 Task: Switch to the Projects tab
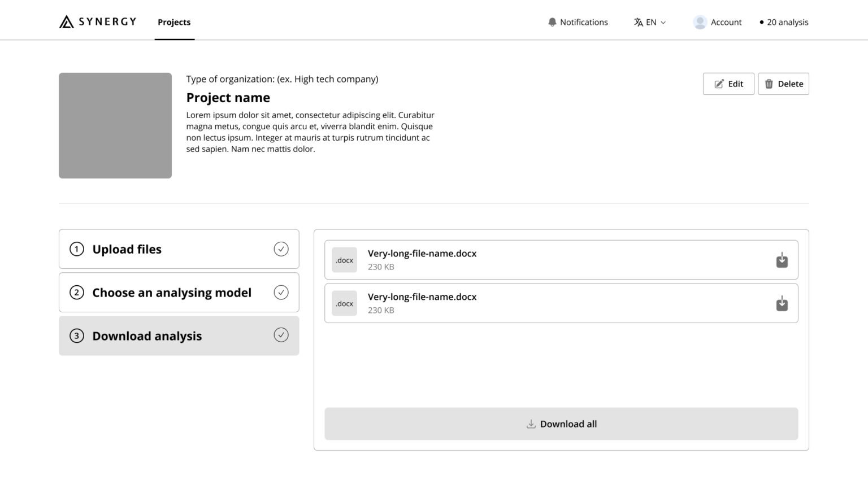click(x=174, y=22)
